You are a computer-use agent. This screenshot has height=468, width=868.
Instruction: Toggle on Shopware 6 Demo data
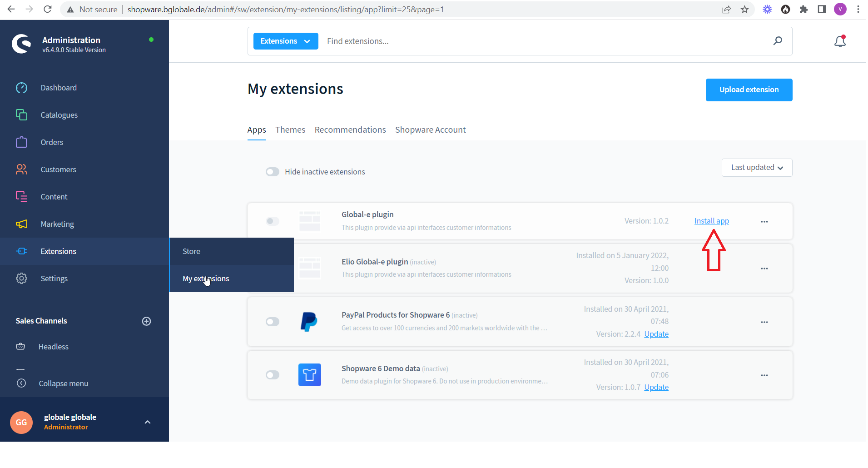pyautogui.click(x=272, y=374)
